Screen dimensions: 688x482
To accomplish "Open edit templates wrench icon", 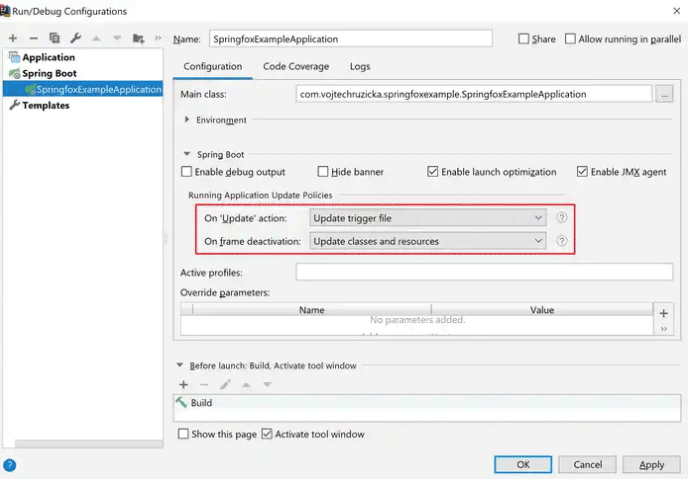I will [x=75, y=38].
